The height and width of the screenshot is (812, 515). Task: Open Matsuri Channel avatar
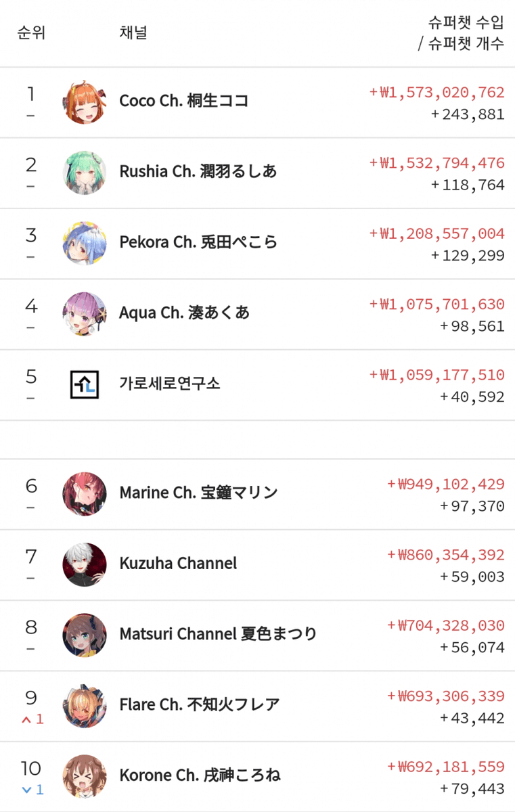point(85,635)
